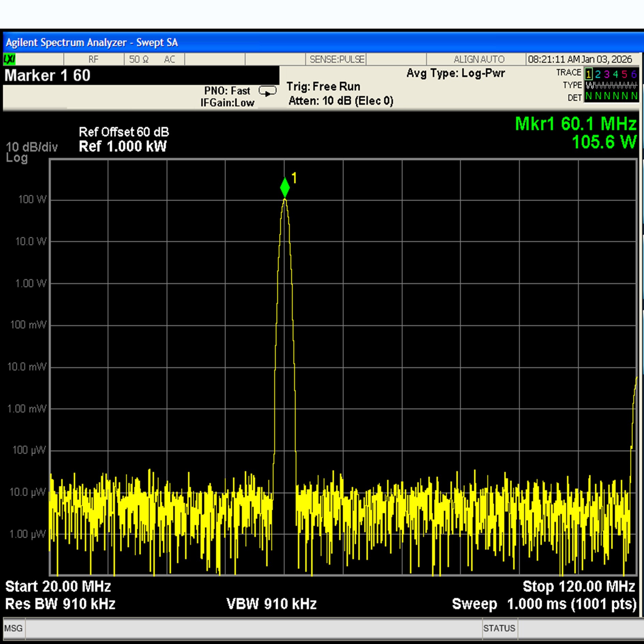Click the 105.6 W marker amplitude readout
Viewport: 644px width, 644px height.
point(604,142)
